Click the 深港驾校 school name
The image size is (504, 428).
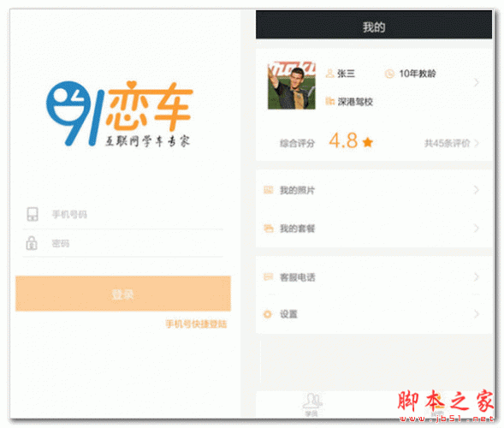pyautogui.click(x=355, y=102)
